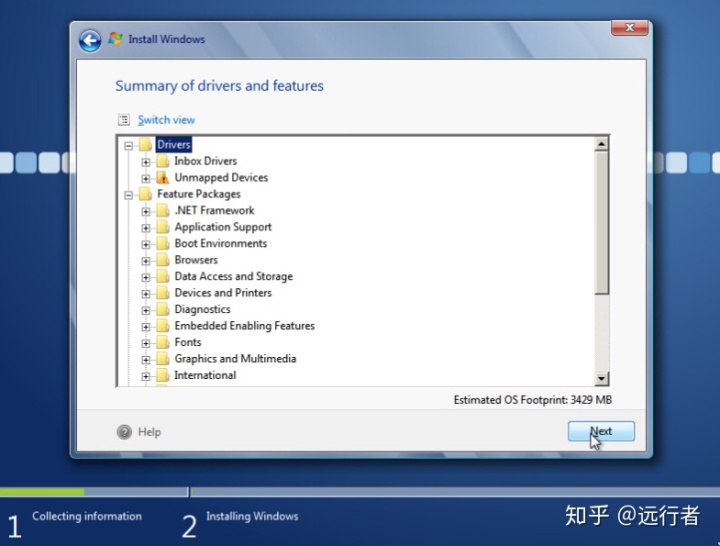
Task: Select the Unmapped Devices item
Action: pyautogui.click(x=221, y=178)
